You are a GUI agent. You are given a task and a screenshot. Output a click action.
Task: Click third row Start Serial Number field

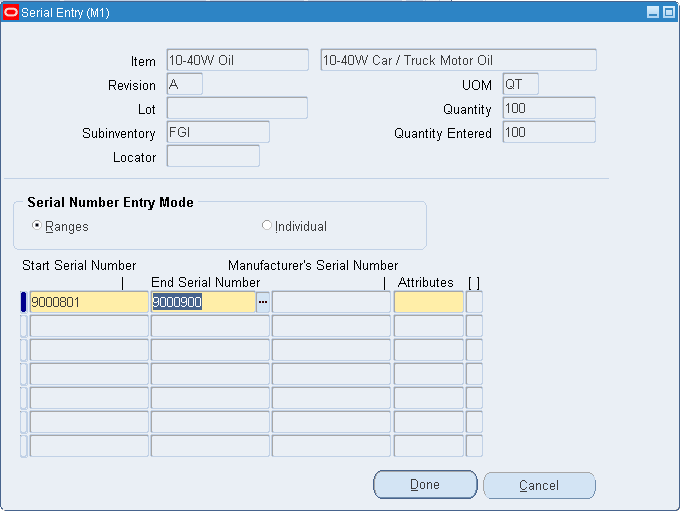tap(89, 350)
